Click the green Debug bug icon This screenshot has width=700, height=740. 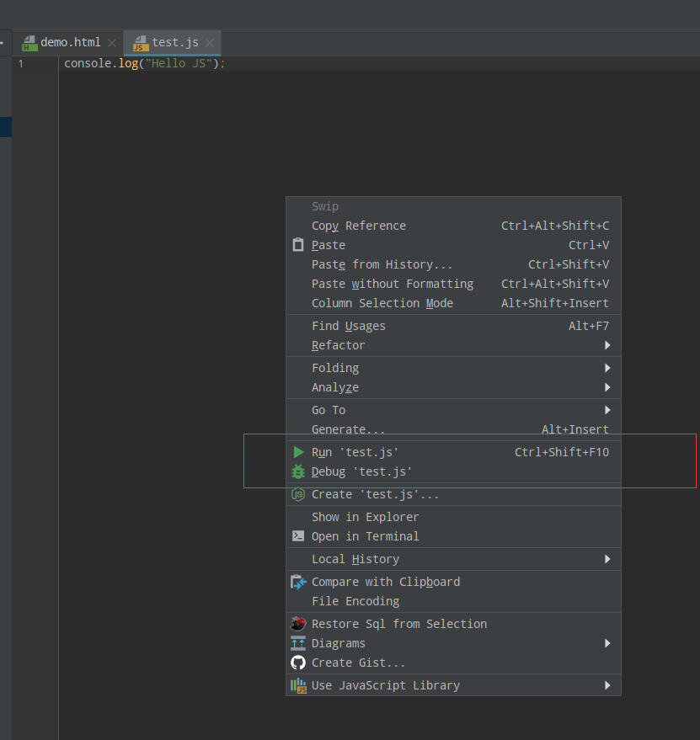pyautogui.click(x=298, y=471)
